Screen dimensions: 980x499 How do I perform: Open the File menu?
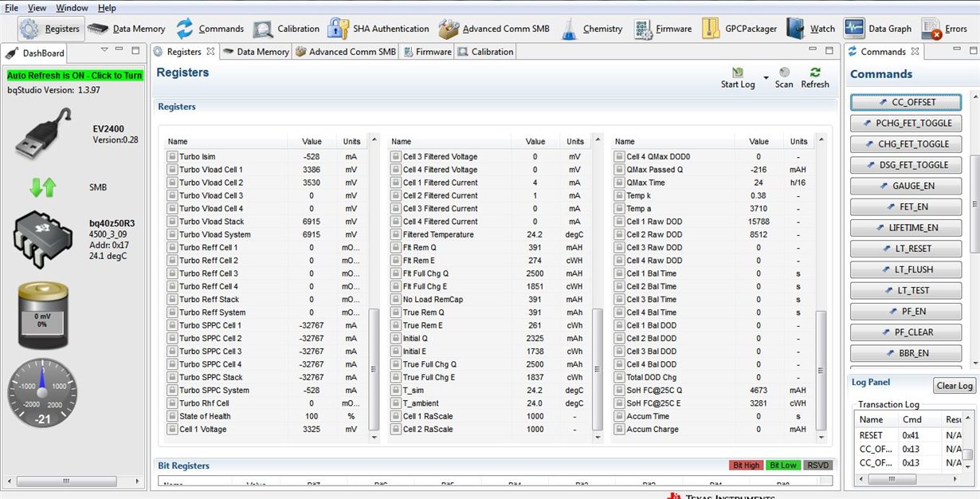click(11, 8)
